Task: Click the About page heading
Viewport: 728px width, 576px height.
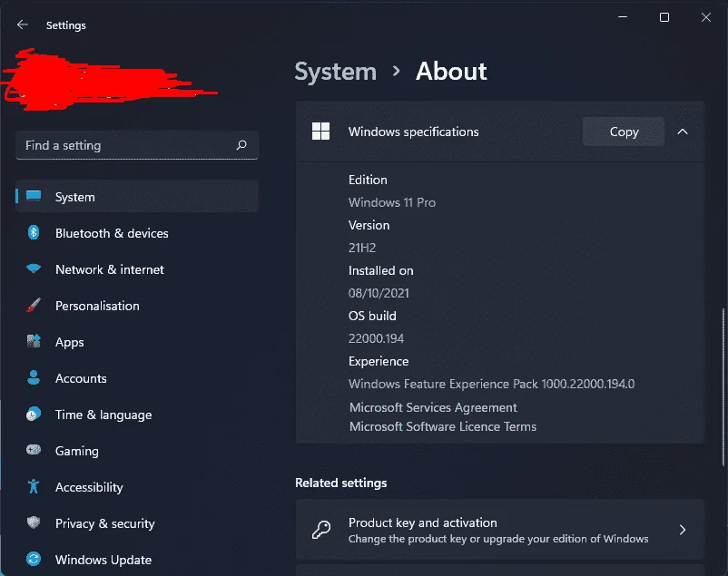Action: [x=451, y=72]
